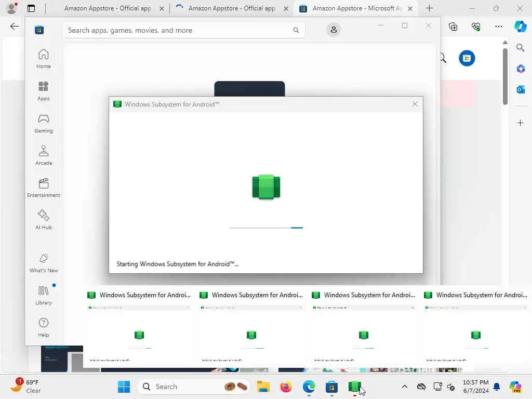Viewport: 532px width, 399px height.
Task: Switch to first Amazon Appstore tab
Action: 107,8
